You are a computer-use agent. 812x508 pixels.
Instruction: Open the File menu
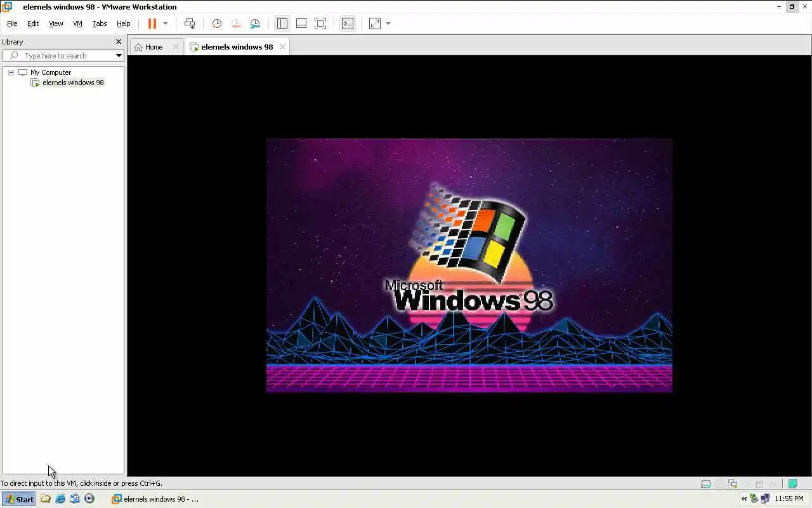(x=12, y=23)
